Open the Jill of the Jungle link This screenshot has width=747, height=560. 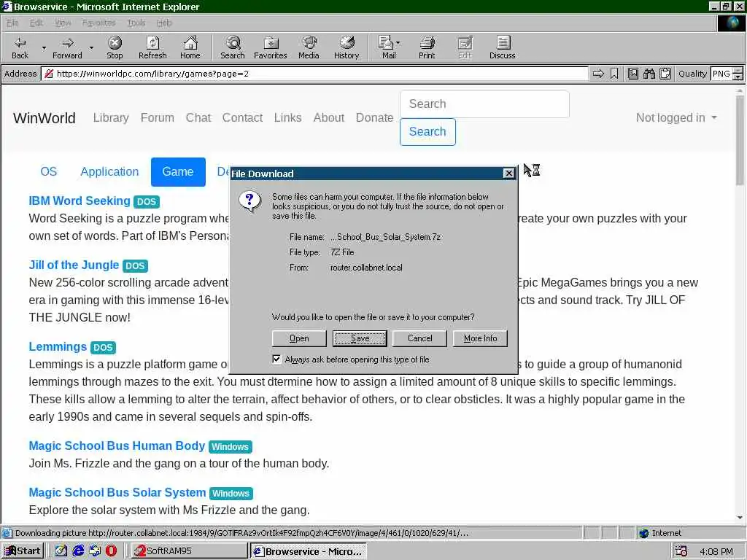[x=74, y=265]
